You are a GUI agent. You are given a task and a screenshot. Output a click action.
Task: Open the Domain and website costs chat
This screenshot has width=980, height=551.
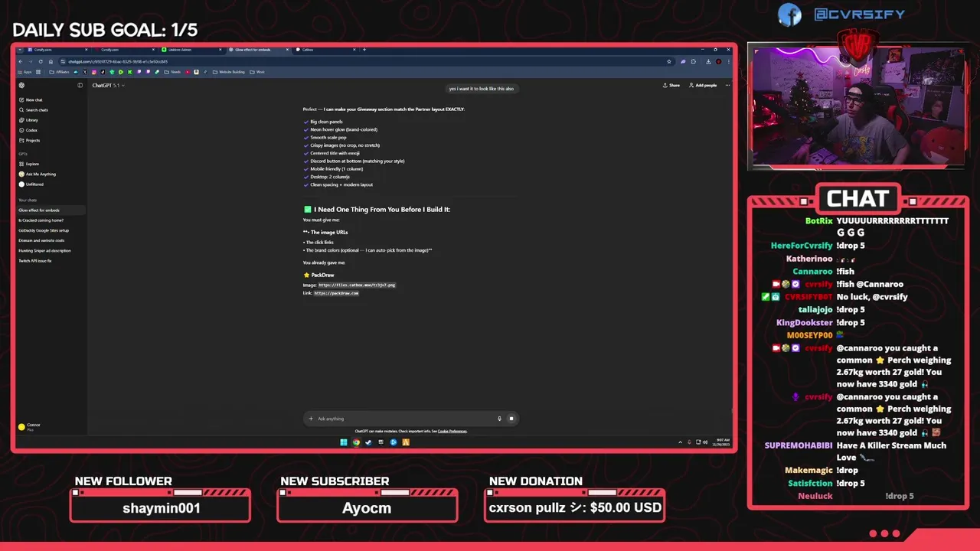(41, 240)
